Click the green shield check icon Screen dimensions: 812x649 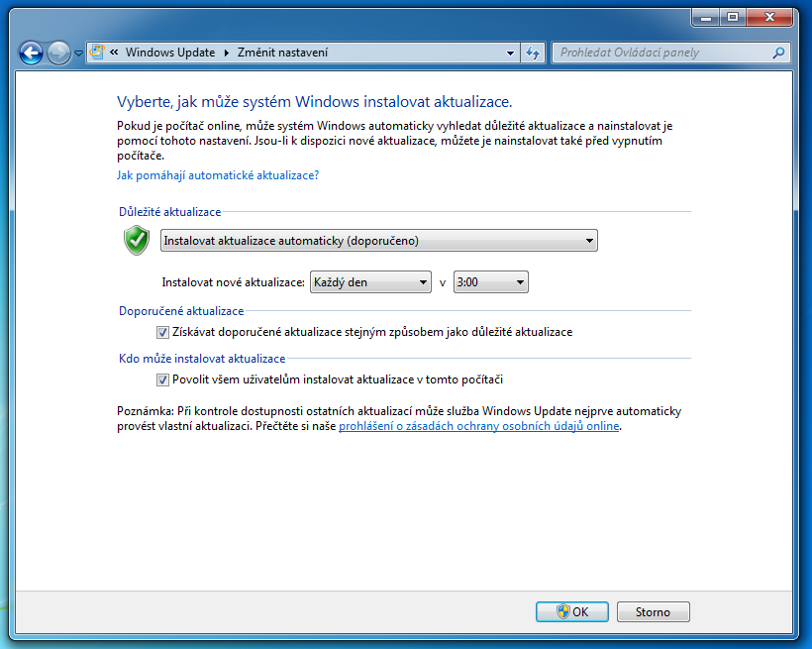point(137,240)
